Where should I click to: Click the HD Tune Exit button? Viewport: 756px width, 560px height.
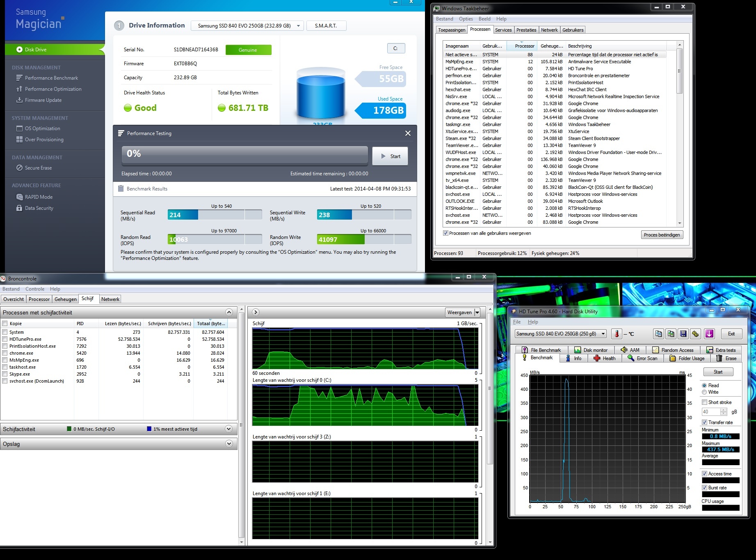click(731, 334)
